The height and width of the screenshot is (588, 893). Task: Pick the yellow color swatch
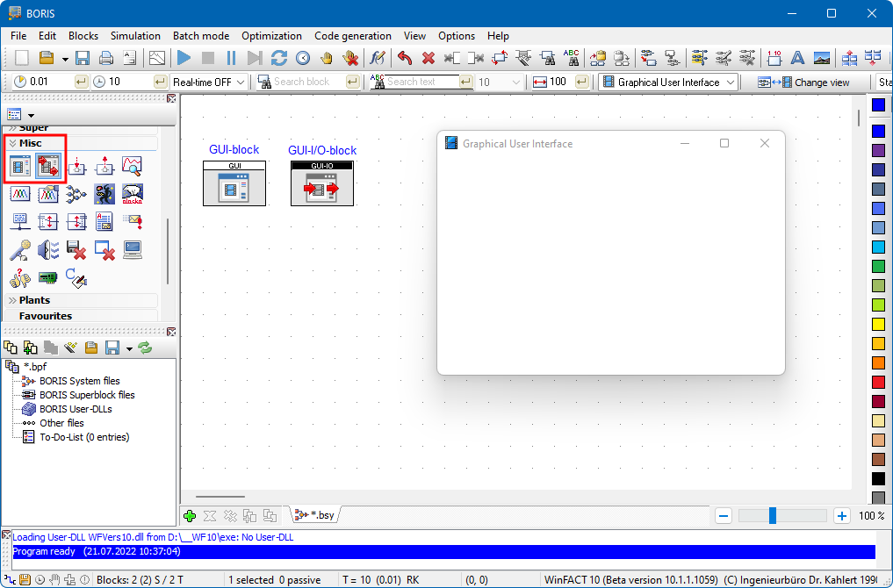tap(879, 325)
